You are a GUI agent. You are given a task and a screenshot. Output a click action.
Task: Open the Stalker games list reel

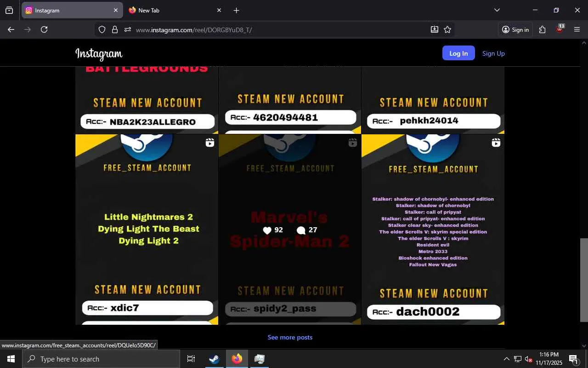(433, 230)
